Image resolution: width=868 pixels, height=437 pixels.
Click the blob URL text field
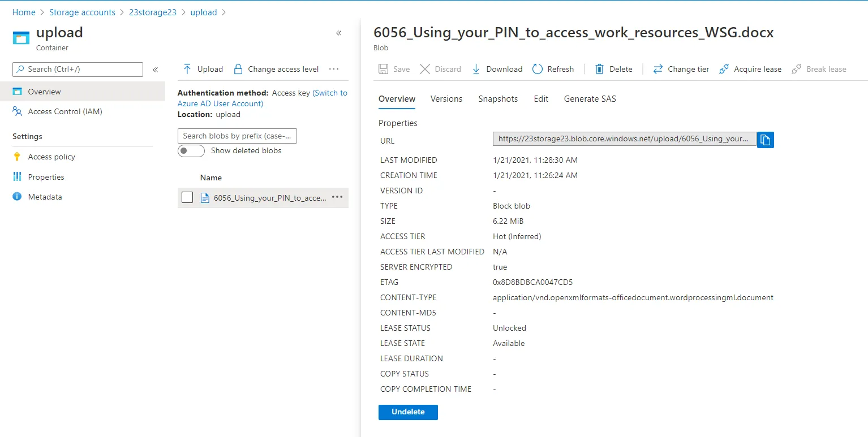(625, 139)
